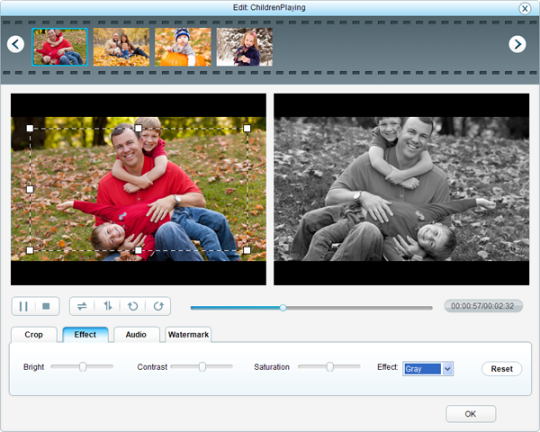Confirm edits with OK button
The image size is (540, 432).
(x=471, y=414)
